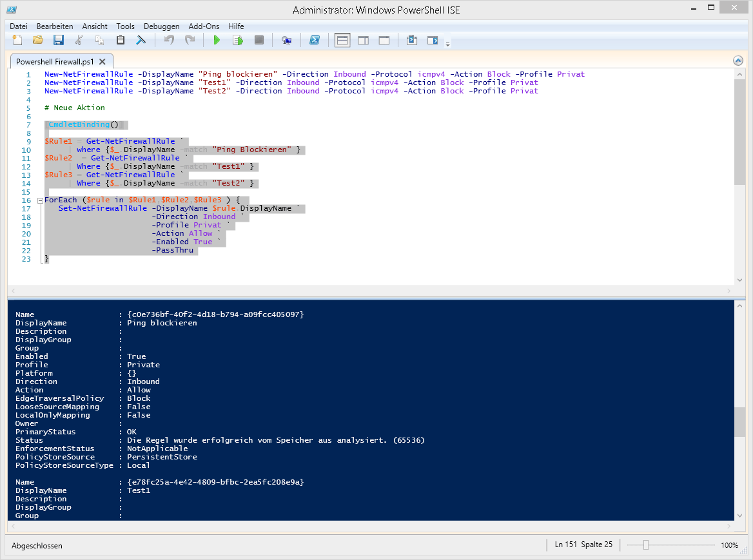Start a new remote PowerShell tab

(287, 41)
